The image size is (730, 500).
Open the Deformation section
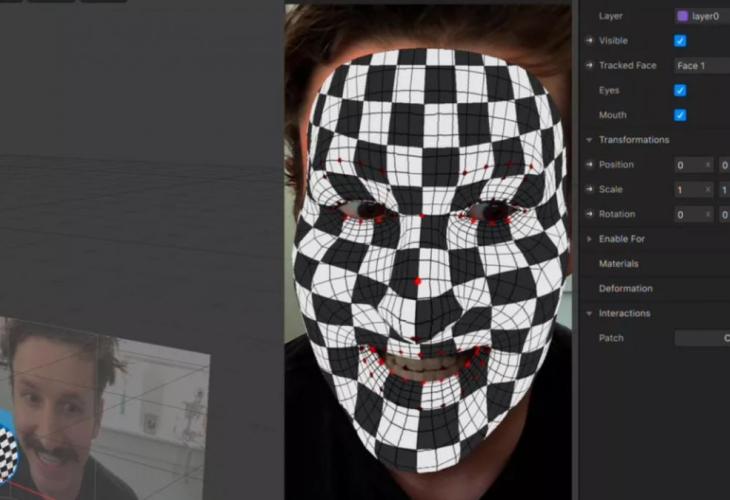[x=625, y=289]
